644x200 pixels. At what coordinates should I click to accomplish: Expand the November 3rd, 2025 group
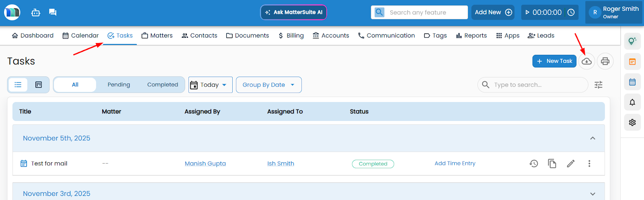[592, 194]
